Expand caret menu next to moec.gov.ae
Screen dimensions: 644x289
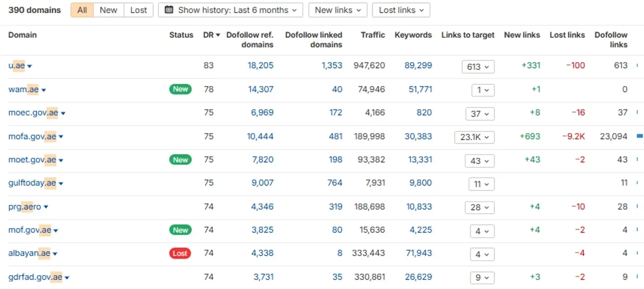[63, 114]
